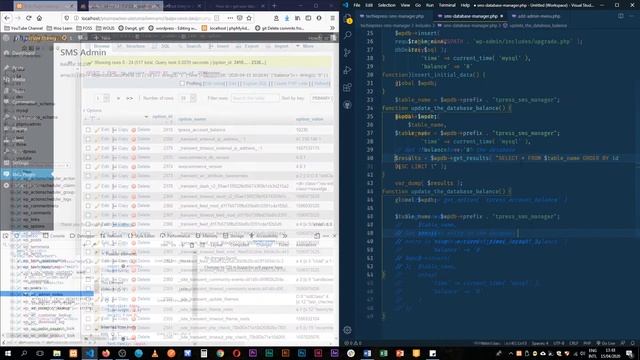Open Word from taskbar
The width and height of the screenshot is (640, 360).
point(367,353)
